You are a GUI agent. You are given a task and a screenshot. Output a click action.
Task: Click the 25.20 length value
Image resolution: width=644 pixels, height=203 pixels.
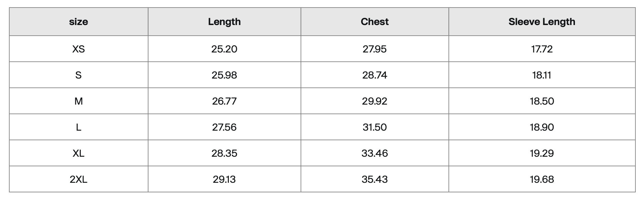point(224,49)
